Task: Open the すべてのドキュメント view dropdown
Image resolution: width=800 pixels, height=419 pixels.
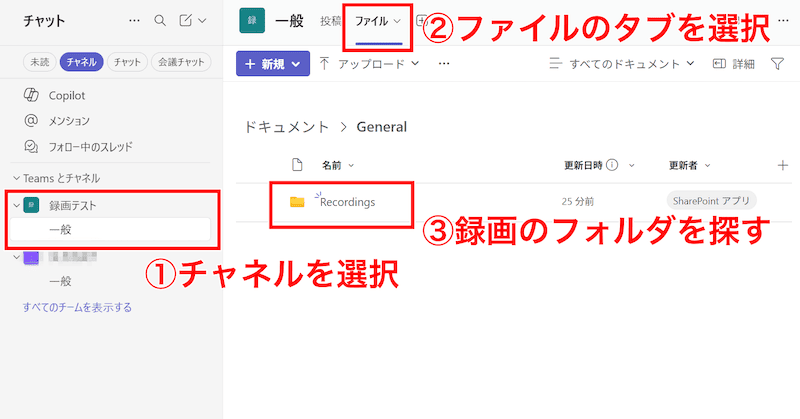Action: [x=622, y=64]
